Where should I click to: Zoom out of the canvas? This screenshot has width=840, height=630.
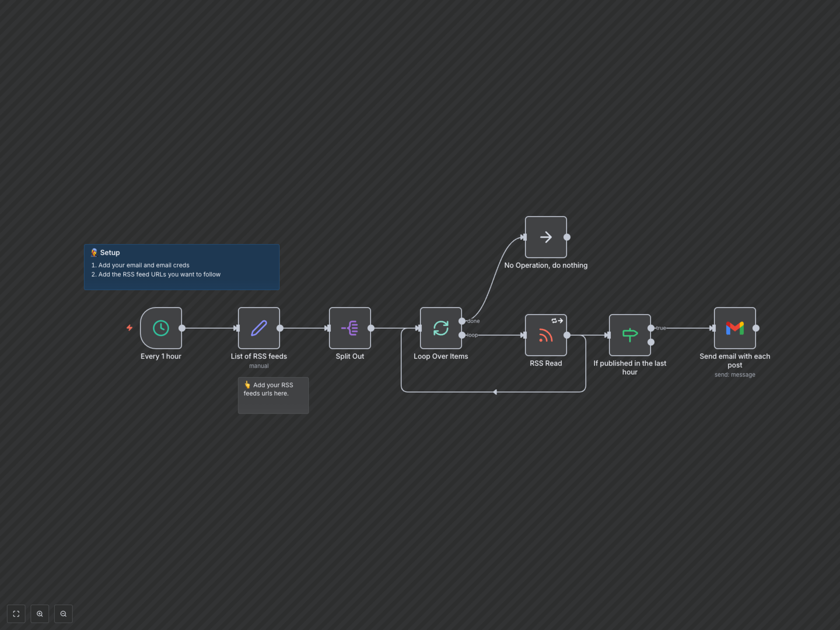(63, 614)
